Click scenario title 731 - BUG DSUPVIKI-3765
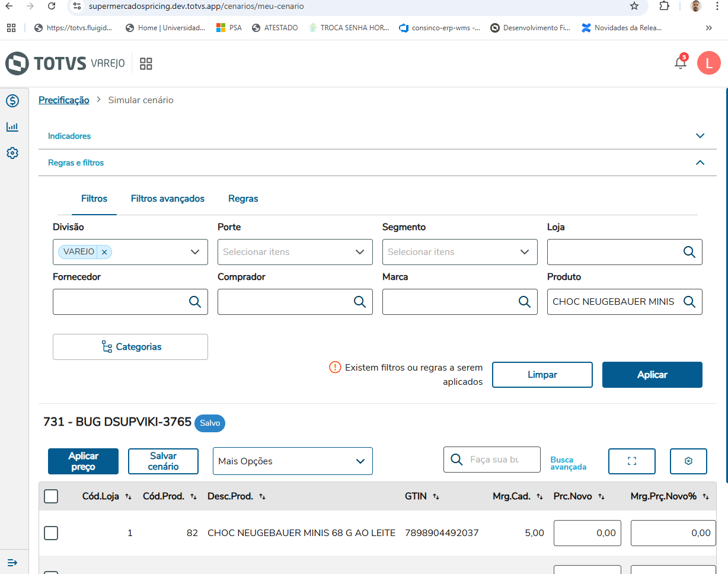 (117, 422)
